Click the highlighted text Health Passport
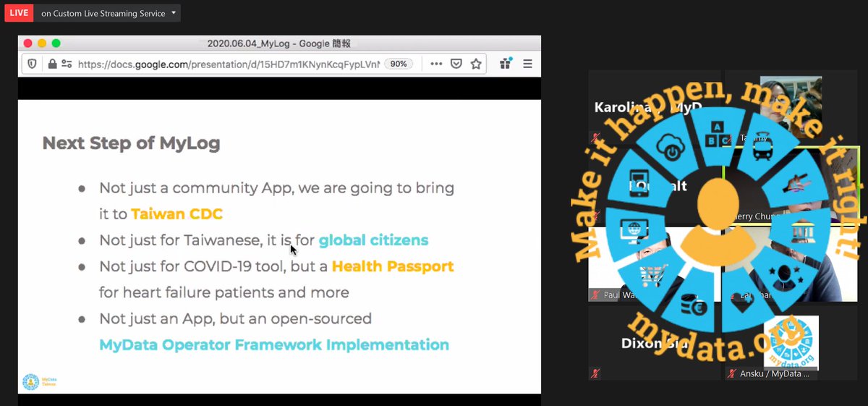 point(393,266)
